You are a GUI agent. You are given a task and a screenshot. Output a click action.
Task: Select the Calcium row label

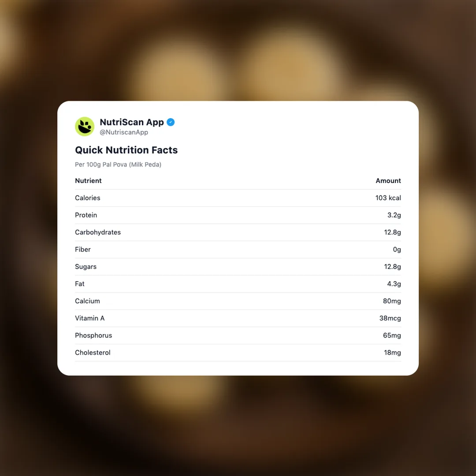[87, 301]
